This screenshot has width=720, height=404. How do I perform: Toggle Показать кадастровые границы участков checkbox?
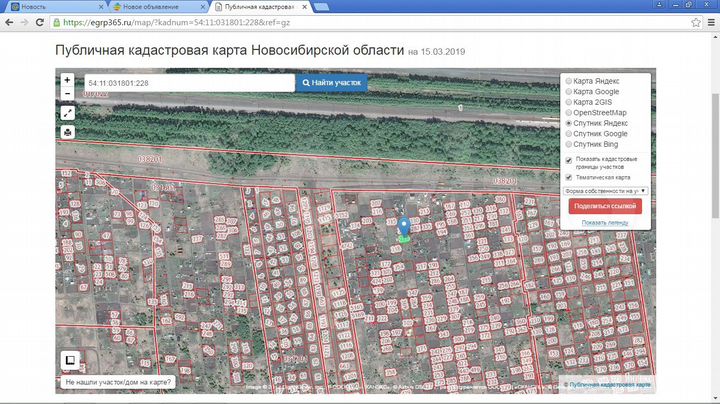point(569,160)
